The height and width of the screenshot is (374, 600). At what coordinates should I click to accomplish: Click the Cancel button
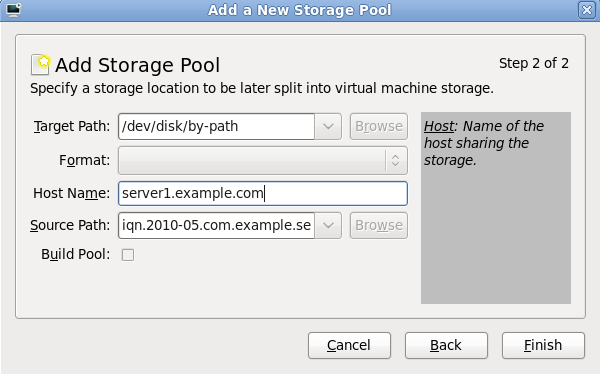(x=349, y=345)
